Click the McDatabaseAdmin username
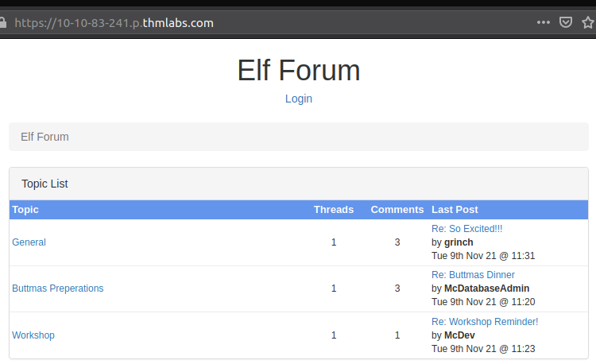The image size is (596, 364). click(486, 288)
